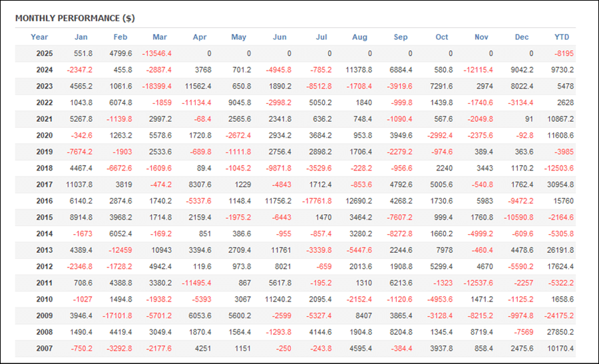The height and width of the screenshot is (364, 599).
Task: Click the 2023 April value 11562.4
Action: pos(198,87)
